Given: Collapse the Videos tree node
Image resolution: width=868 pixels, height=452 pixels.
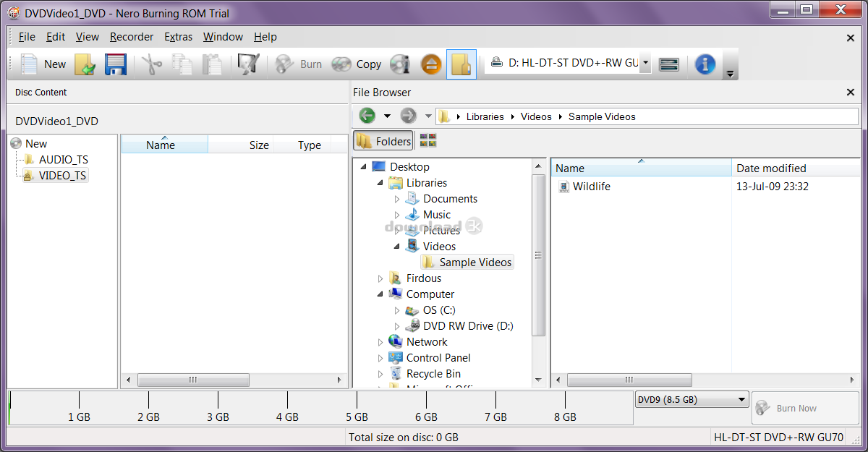Looking at the screenshot, I should pyautogui.click(x=396, y=246).
